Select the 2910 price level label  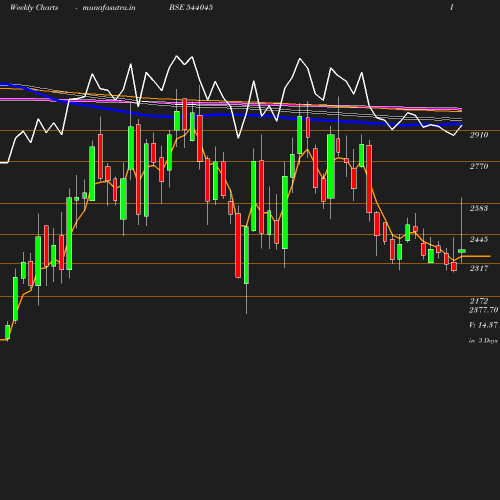click(x=479, y=135)
